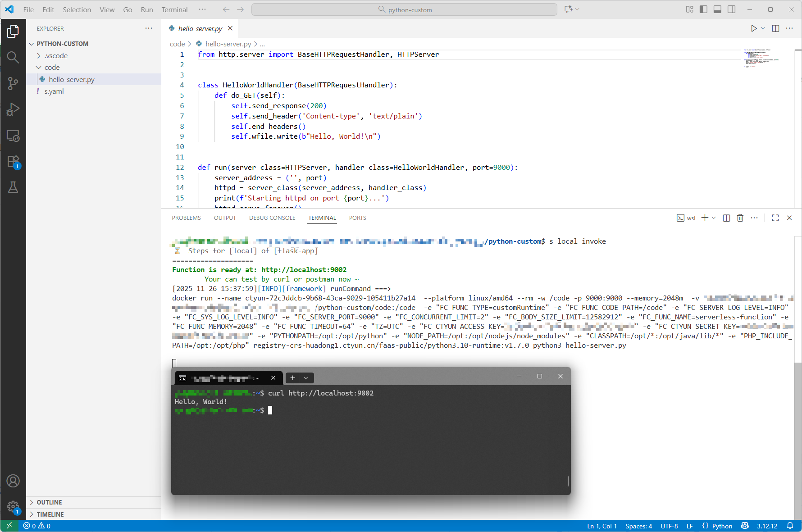Click the python-custom command center search box
This screenshot has height=532, width=802.
pyautogui.click(x=404, y=9)
